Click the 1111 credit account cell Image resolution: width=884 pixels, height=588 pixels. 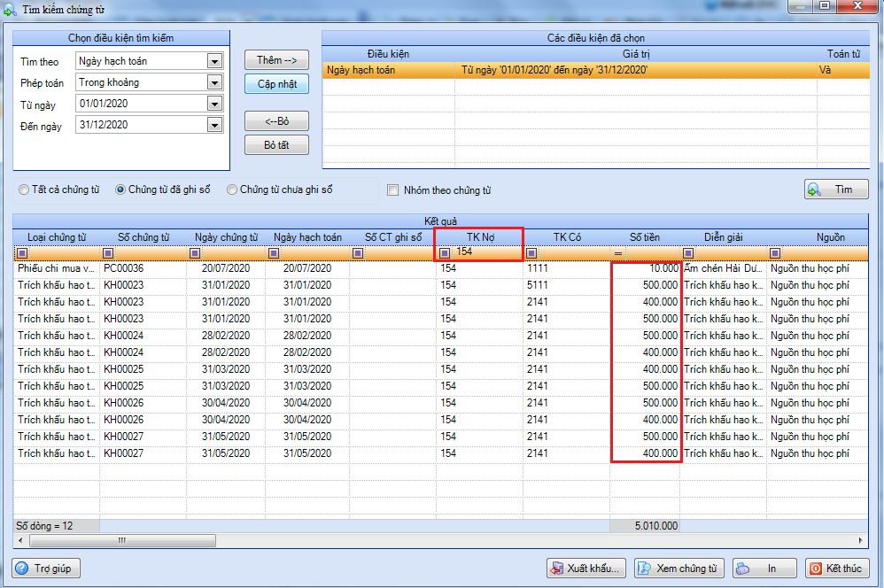[567, 268]
